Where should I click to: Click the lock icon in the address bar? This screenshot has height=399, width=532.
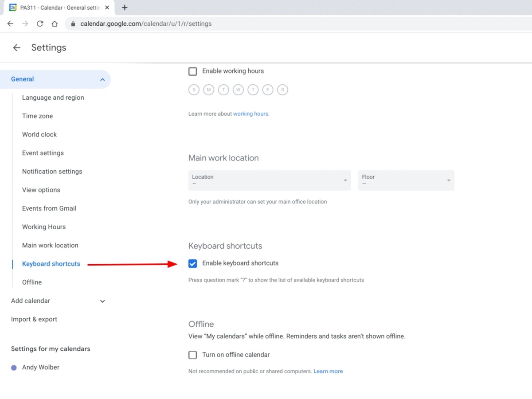click(x=73, y=23)
